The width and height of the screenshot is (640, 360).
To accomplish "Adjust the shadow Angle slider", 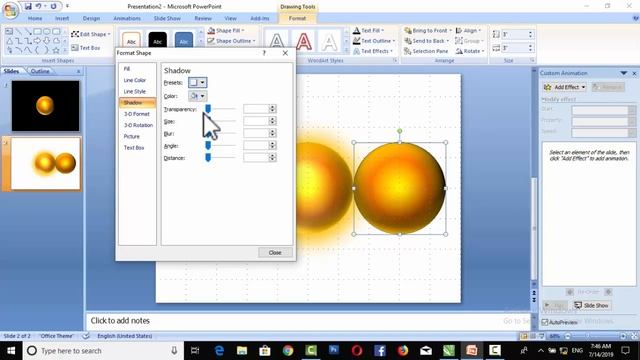I will (208, 145).
